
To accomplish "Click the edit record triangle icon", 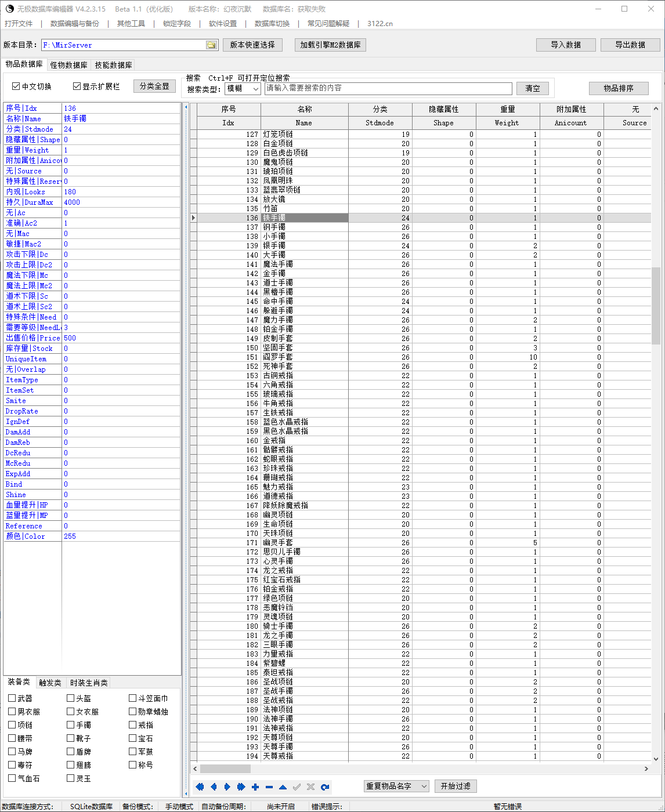I will 283,787.
